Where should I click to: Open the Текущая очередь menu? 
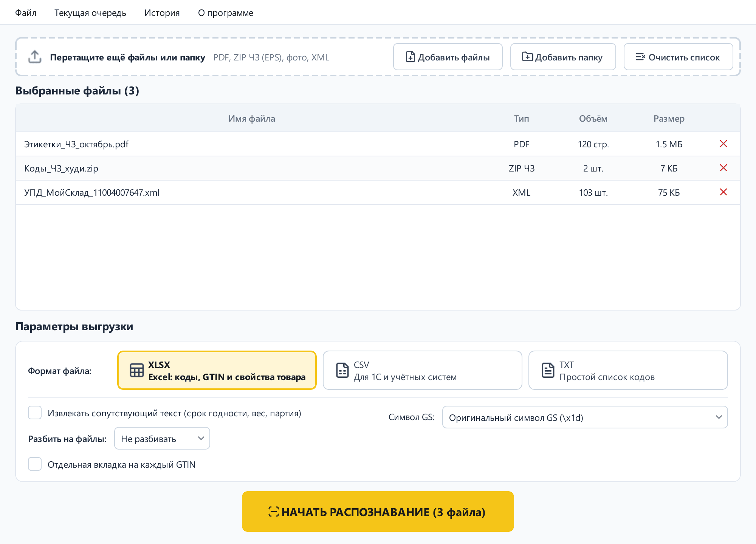coord(90,13)
